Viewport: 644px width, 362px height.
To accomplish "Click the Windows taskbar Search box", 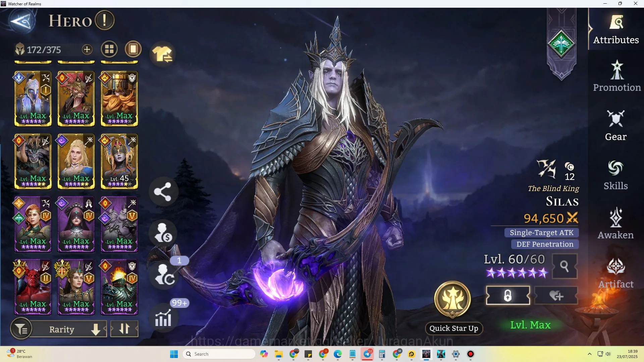I will (219, 354).
